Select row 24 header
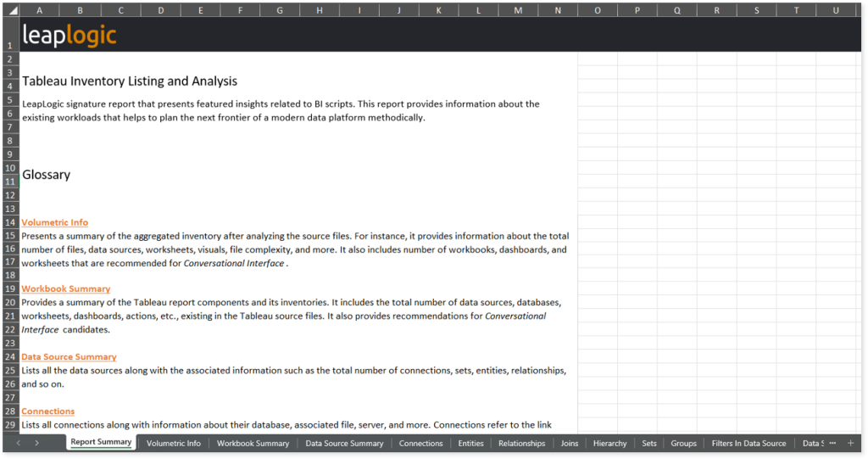 [x=10, y=357]
